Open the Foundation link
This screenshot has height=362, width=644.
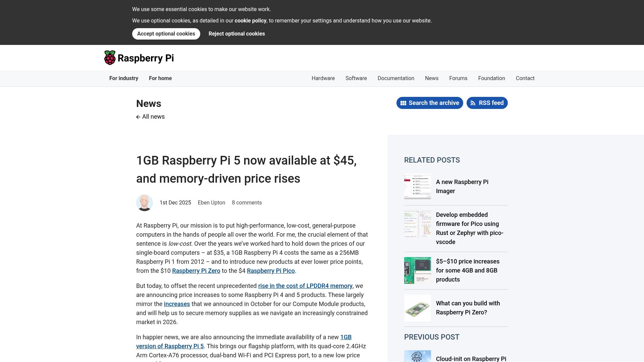click(x=491, y=78)
